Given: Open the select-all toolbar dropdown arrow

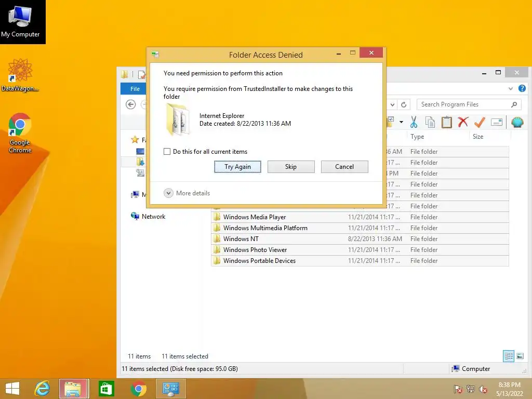Looking at the screenshot, I should (x=401, y=122).
